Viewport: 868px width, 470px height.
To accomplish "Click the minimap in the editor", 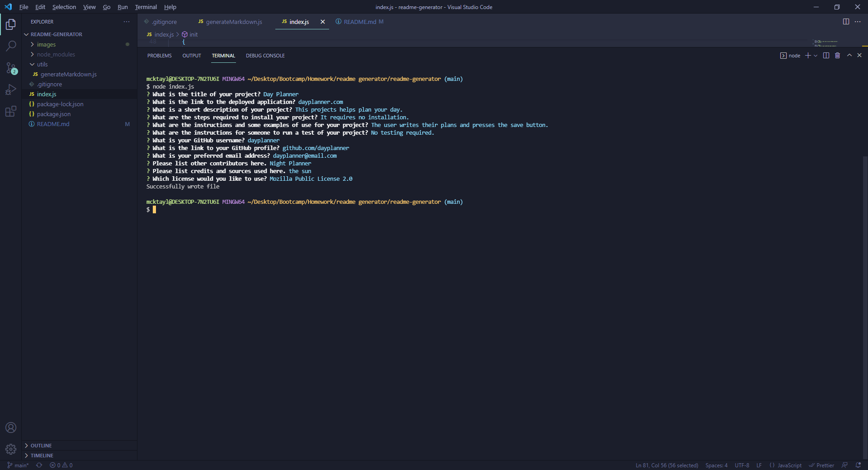I will click(x=825, y=43).
